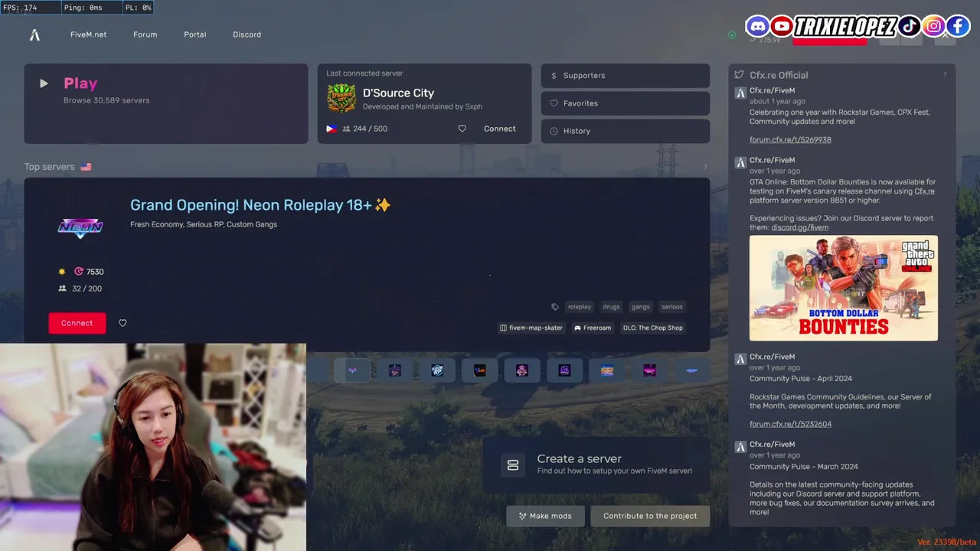Open the Discord nav link
Screen dimensions: 980x551
click(247, 34)
